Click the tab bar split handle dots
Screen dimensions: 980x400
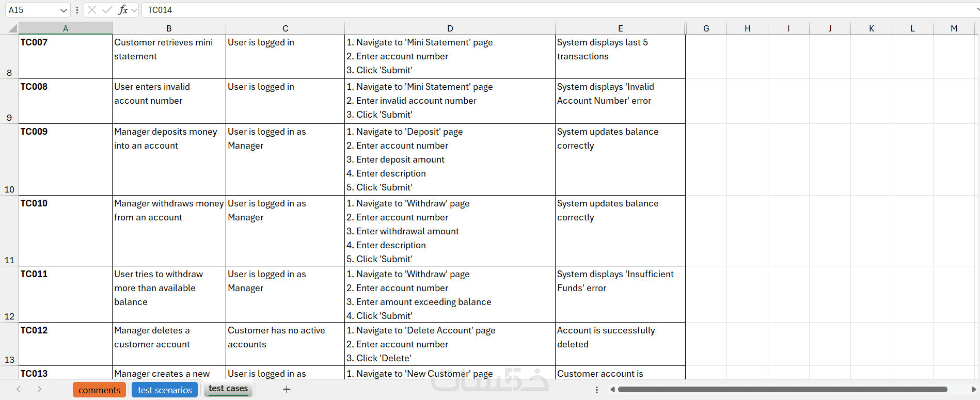[597, 390]
